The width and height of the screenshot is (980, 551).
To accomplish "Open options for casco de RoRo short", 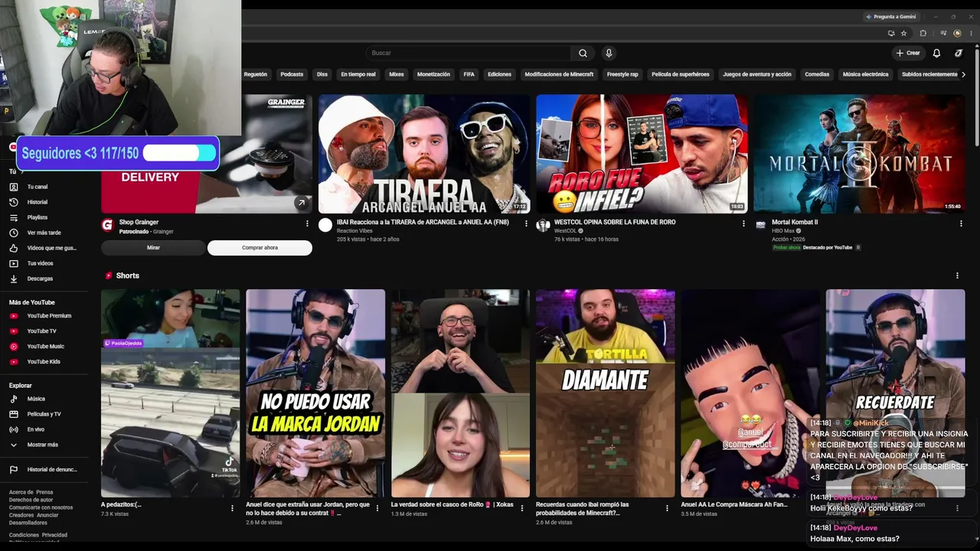I will (522, 507).
